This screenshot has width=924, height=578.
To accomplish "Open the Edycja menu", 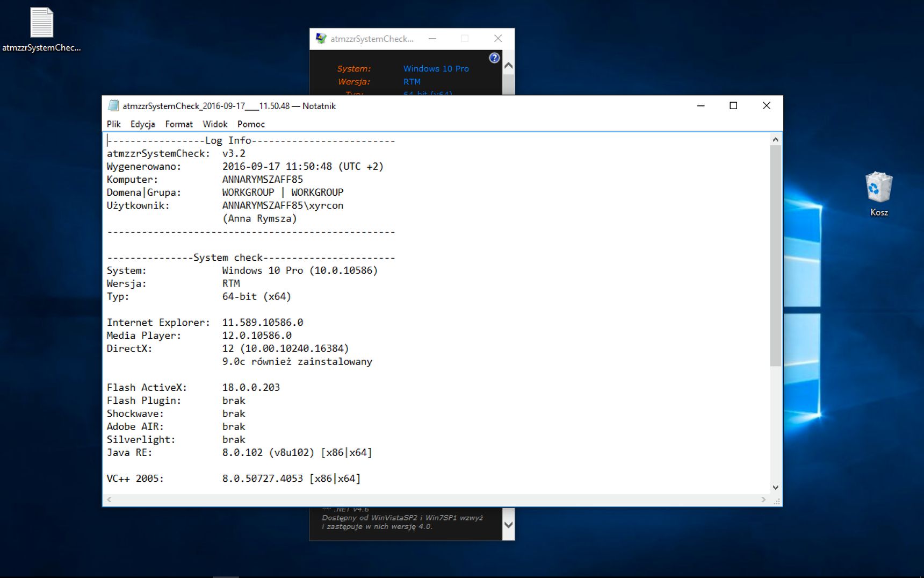I will pyautogui.click(x=142, y=124).
